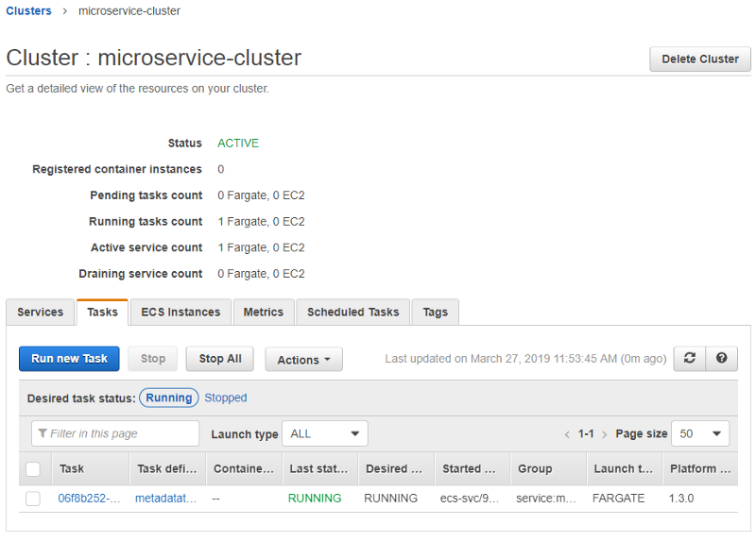Sort by the Desired status column header
The width and height of the screenshot is (756, 542).
click(396, 468)
